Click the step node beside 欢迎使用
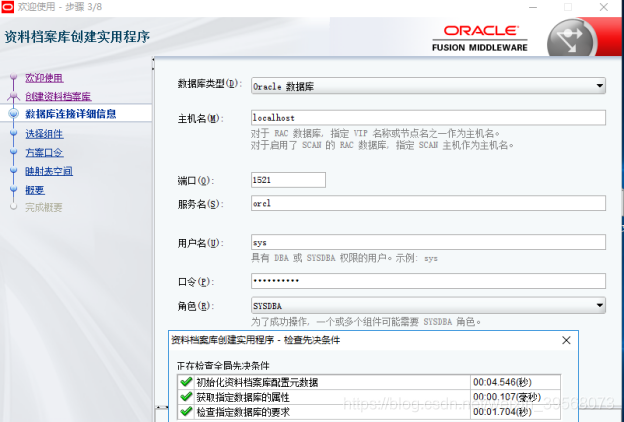The image size is (624, 422). click(14, 76)
